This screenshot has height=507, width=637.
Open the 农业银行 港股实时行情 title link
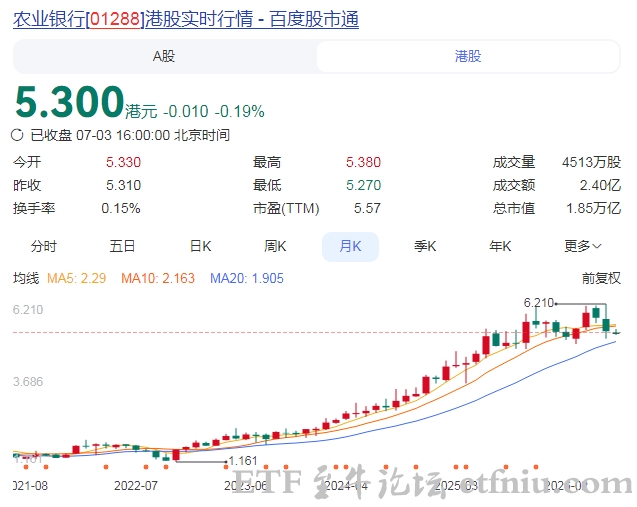click(x=186, y=19)
